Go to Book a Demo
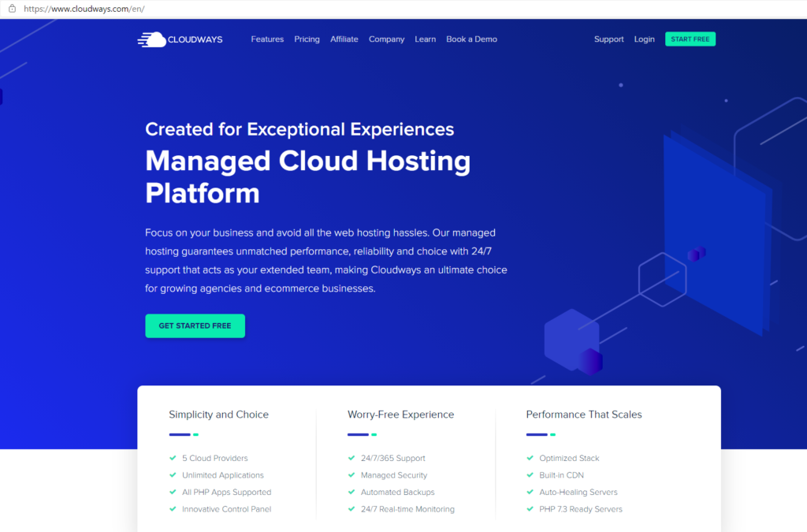This screenshot has width=807, height=532. (471, 39)
